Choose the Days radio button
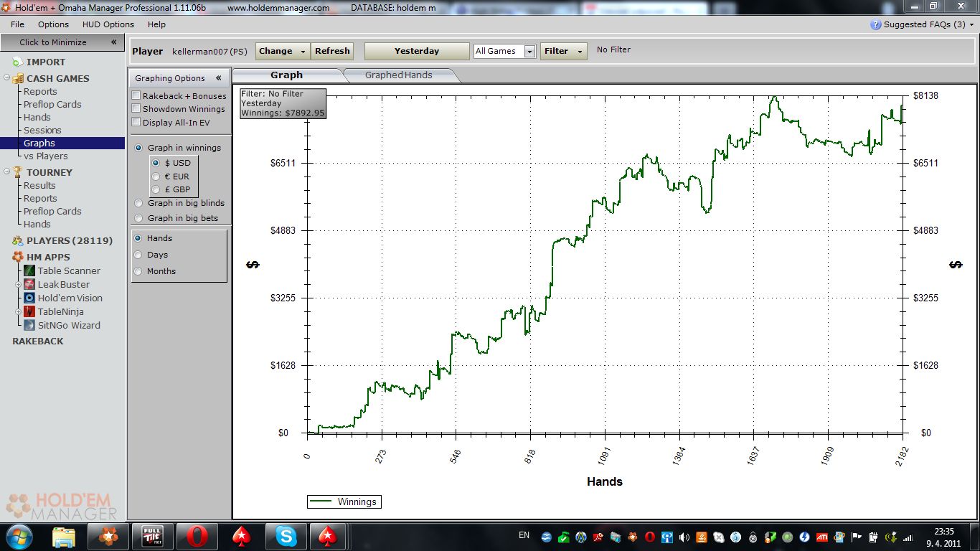980x551 pixels. [x=138, y=255]
